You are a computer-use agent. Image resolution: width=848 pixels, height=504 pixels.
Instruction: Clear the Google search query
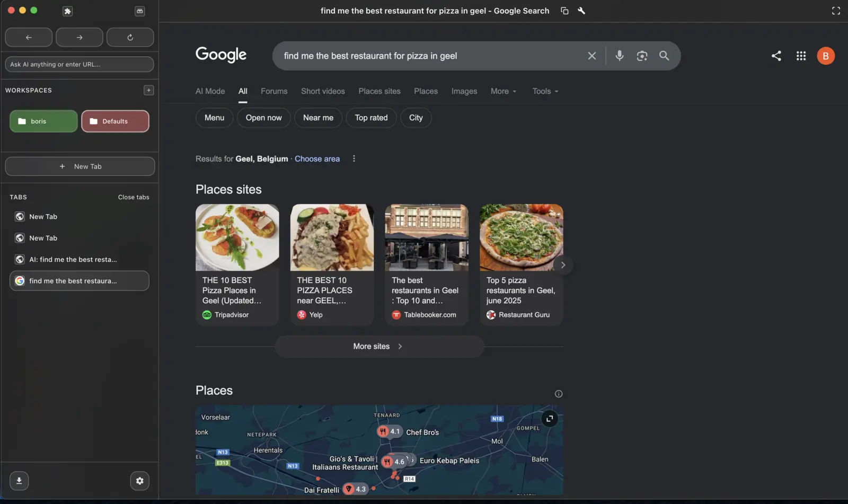pos(592,56)
